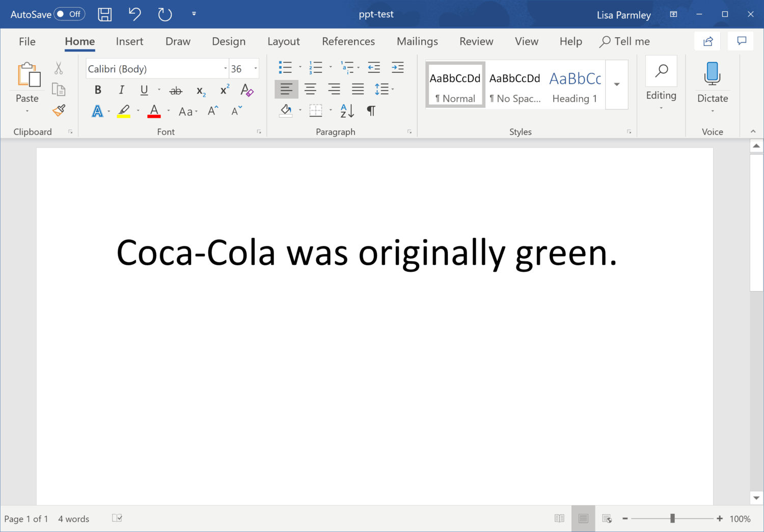
Task: Open line spacing options dropdown
Action: tap(393, 90)
